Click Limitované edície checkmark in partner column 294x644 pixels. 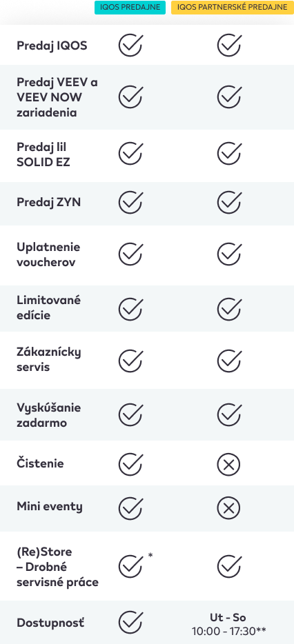tap(229, 309)
